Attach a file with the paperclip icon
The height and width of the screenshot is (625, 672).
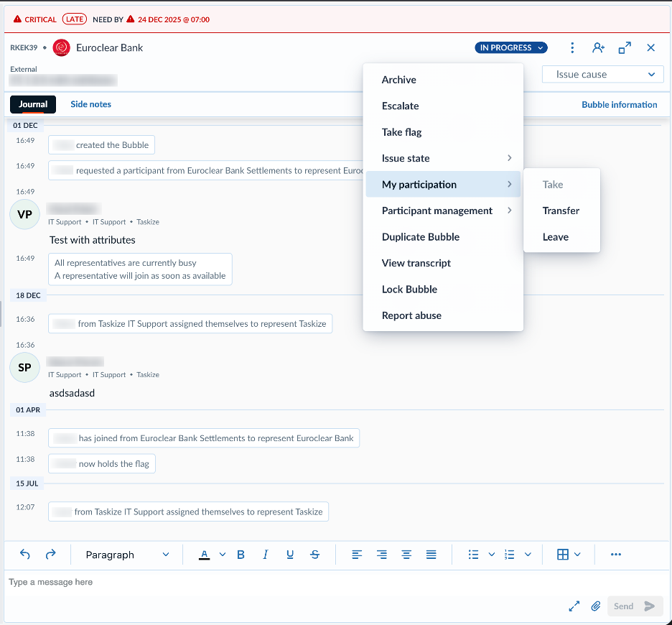click(596, 606)
